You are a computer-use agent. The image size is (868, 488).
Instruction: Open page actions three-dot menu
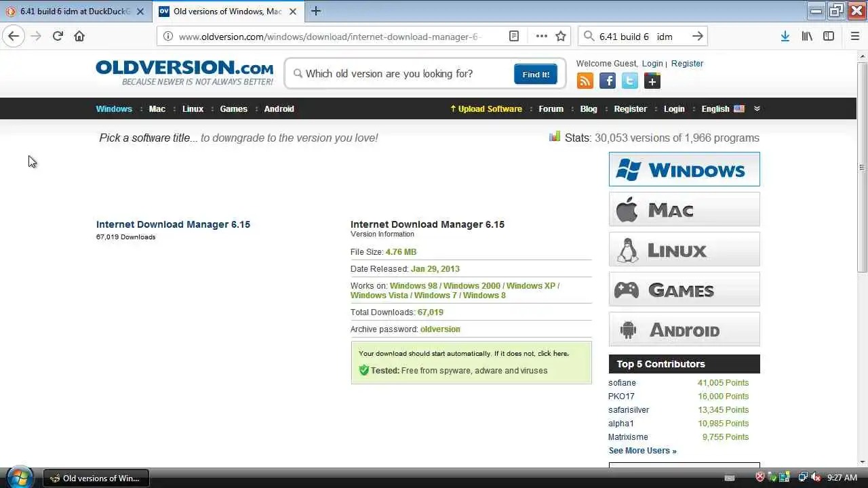coord(541,37)
